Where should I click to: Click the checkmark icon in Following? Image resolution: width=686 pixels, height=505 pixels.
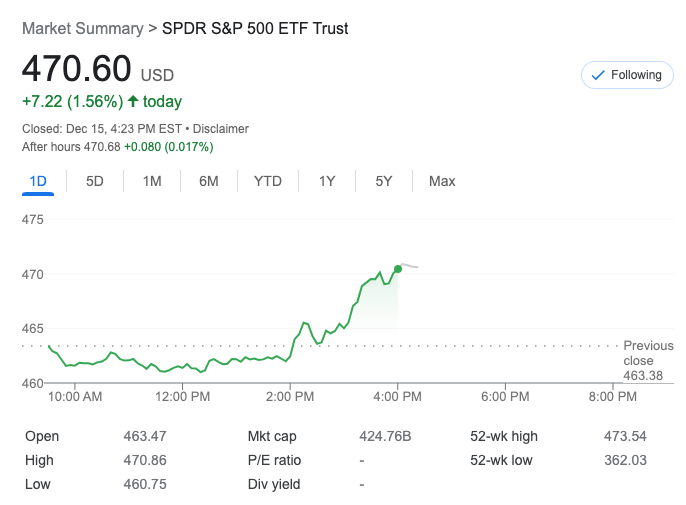[x=598, y=75]
